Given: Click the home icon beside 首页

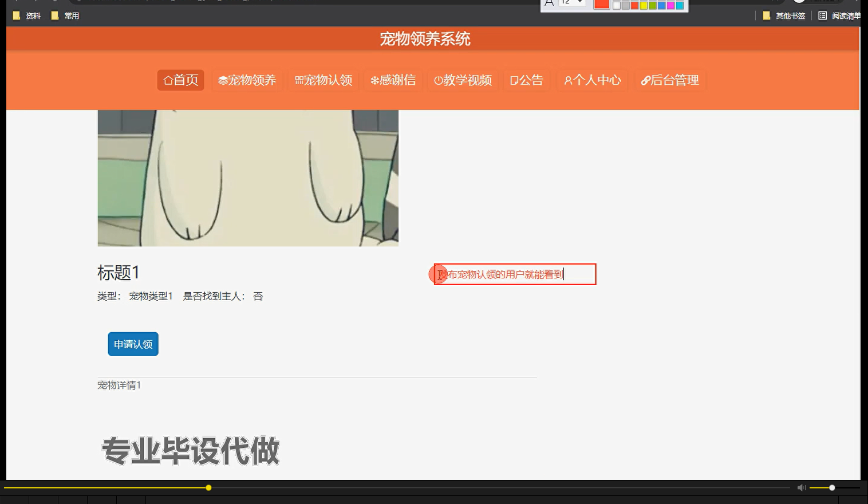Looking at the screenshot, I should [168, 80].
